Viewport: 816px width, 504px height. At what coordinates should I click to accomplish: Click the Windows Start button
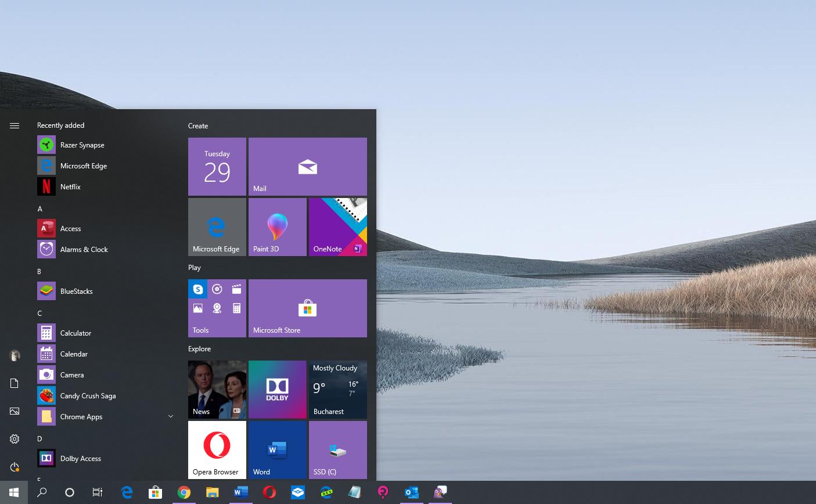point(14,492)
